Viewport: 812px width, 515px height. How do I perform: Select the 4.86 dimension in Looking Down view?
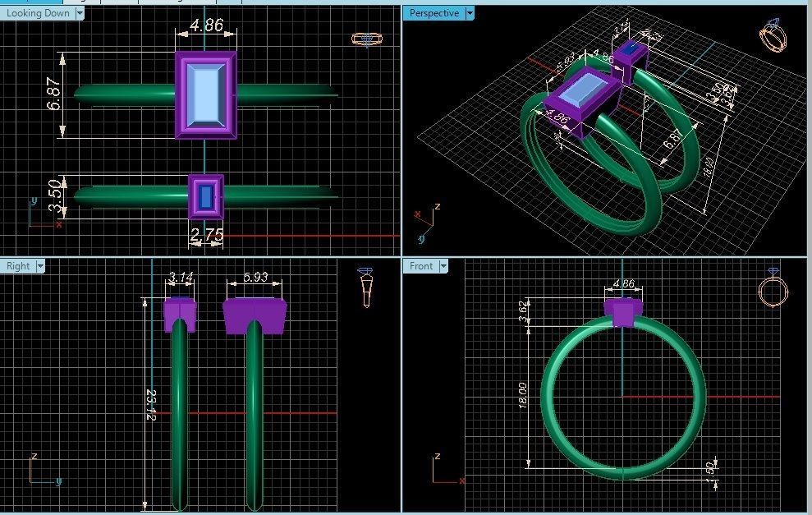(x=207, y=25)
